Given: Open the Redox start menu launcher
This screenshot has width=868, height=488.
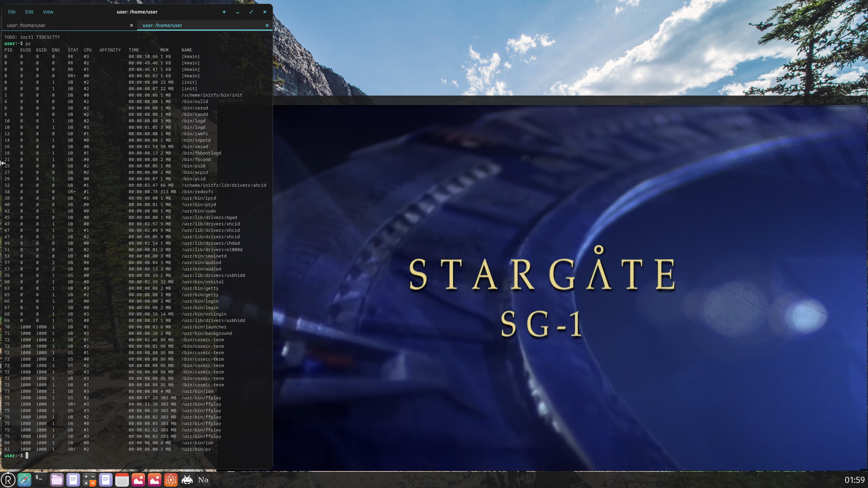Looking at the screenshot, I should [x=8, y=480].
